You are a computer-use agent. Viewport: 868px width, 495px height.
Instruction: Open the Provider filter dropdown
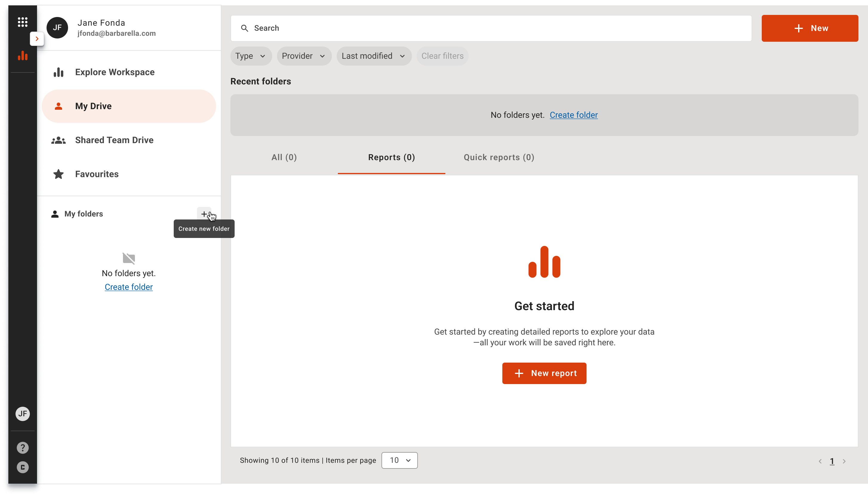[x=304, y=56]
